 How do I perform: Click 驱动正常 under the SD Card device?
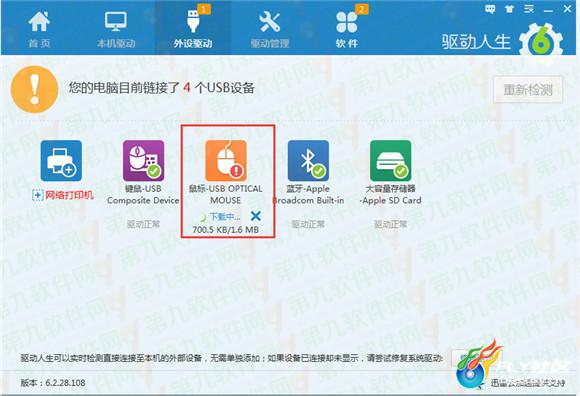(390, 224)
